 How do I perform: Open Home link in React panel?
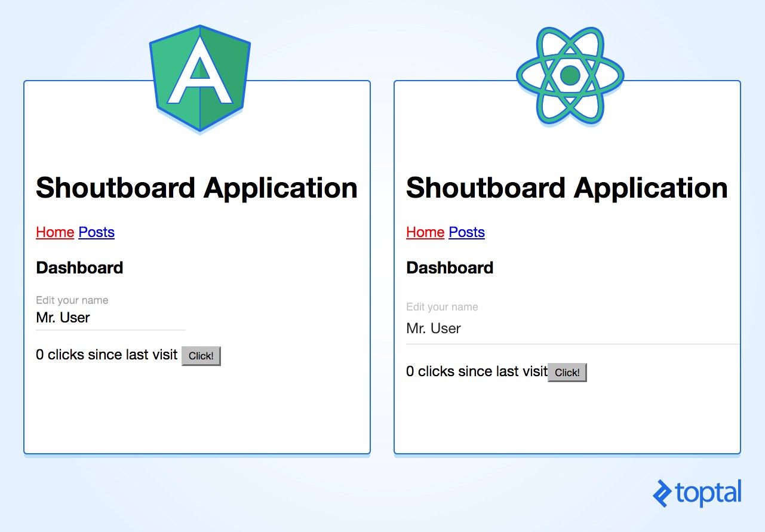tap(425, 232)
